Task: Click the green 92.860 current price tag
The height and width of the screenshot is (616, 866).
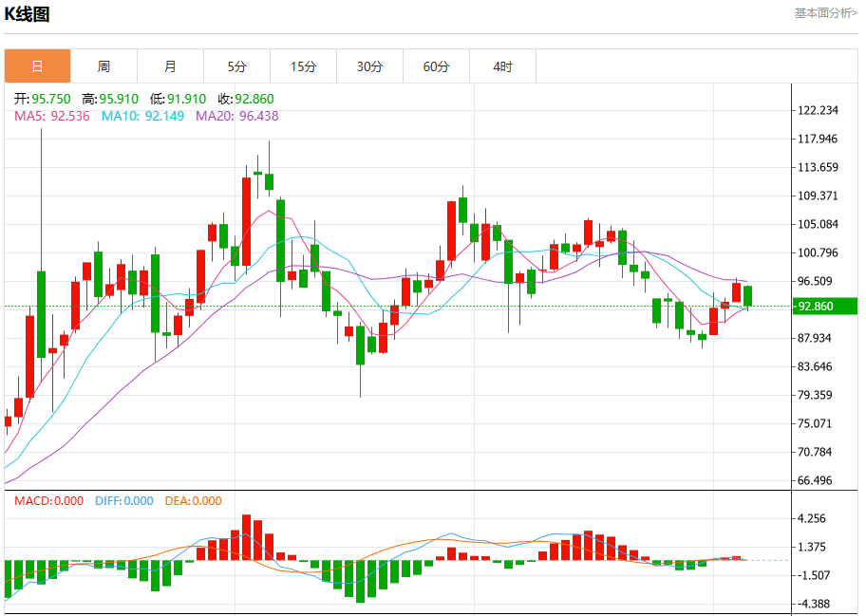Action: click(825, 307)
